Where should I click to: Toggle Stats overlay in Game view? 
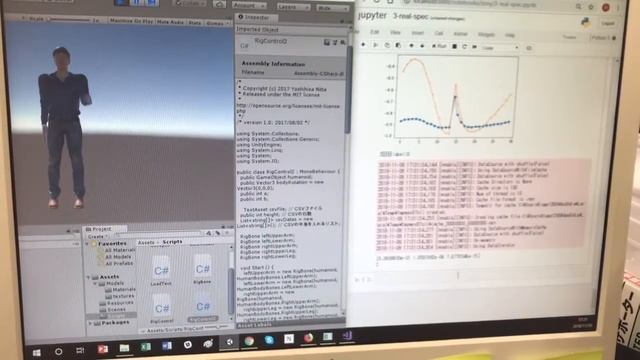click(195, 23)
